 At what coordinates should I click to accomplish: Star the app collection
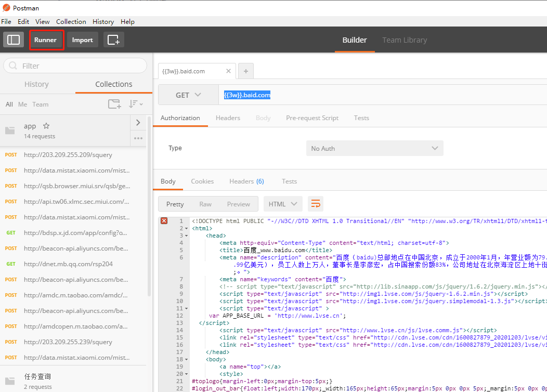point(46,126)
